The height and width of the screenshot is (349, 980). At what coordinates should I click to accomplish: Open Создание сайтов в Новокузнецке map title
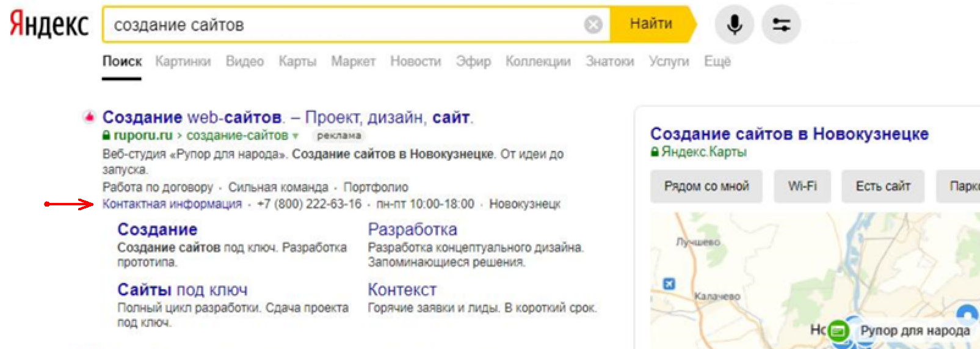[789, 134]
